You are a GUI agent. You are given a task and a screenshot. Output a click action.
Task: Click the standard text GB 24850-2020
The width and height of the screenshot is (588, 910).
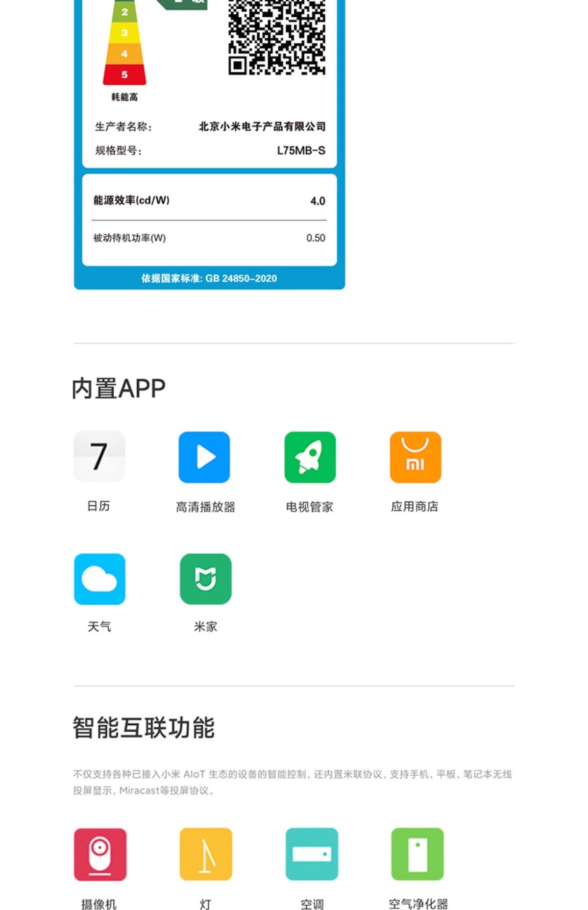pyautogui.click(x=241, y=278)
